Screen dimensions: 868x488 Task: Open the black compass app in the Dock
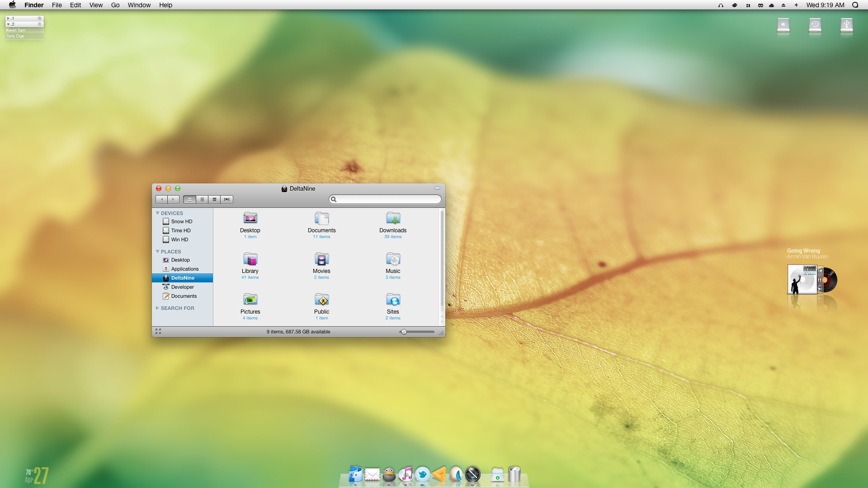(472, 474)
